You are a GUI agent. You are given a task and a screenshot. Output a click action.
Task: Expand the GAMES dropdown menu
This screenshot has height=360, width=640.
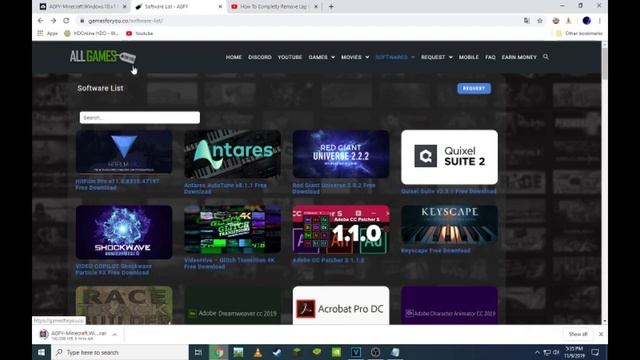pos(322,57)
